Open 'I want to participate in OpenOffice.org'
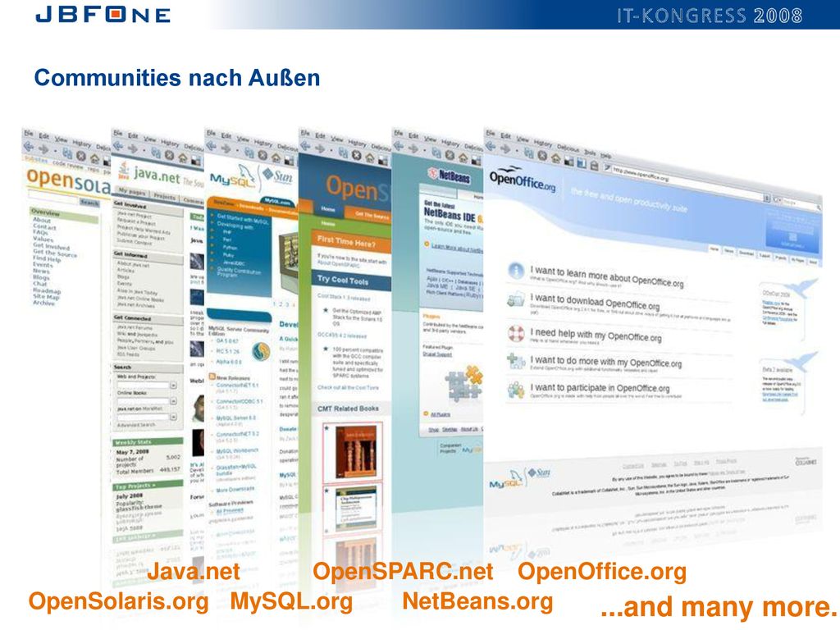Viewport: 840px width, 630px height. coord(600,387)
